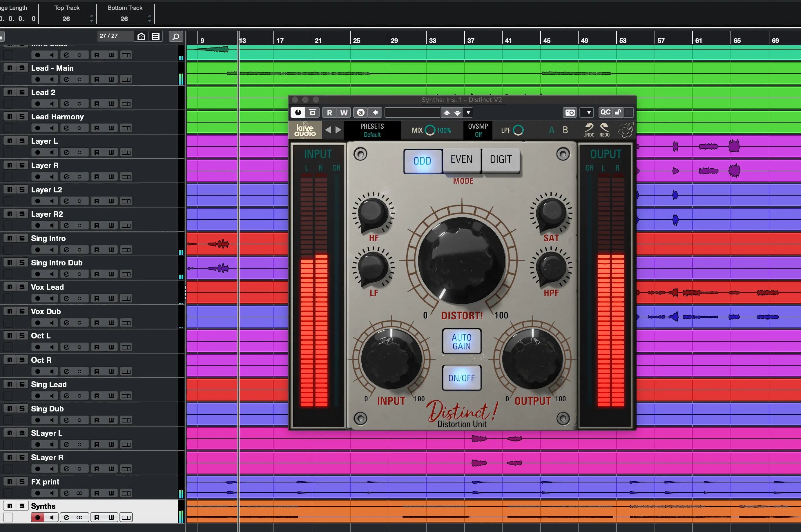Enable monitor speaker on Vox Lead track
Viewport: 801px width, 532px height.
tap(52, 298)
